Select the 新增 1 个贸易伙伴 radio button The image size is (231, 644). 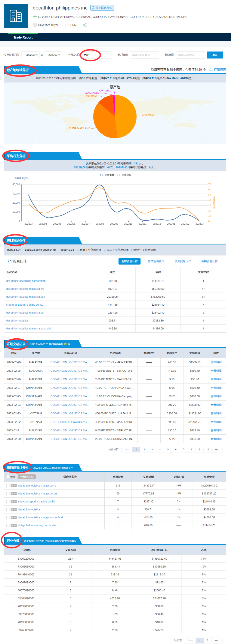pyautogui.click(x=78, y=250)
